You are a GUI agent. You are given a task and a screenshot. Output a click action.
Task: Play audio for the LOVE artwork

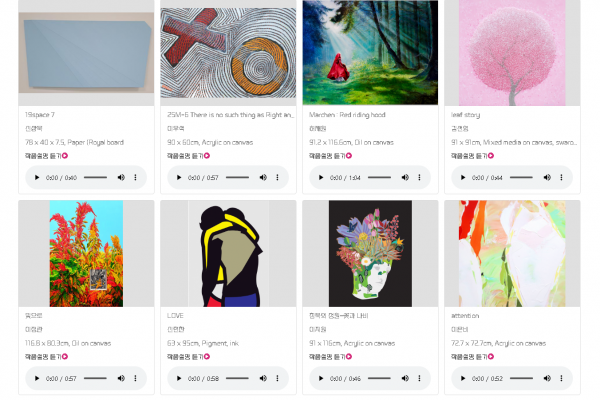click(179, 379)
